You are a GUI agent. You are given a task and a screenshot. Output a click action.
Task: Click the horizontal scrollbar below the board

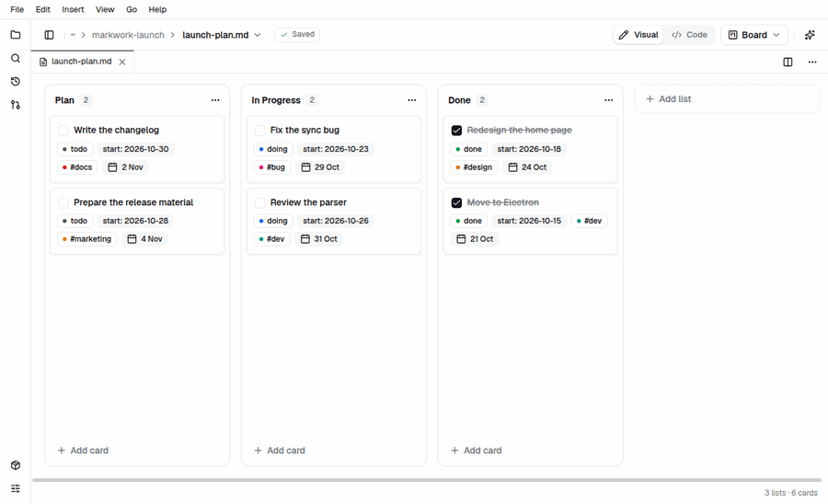[x=427, y=480]
